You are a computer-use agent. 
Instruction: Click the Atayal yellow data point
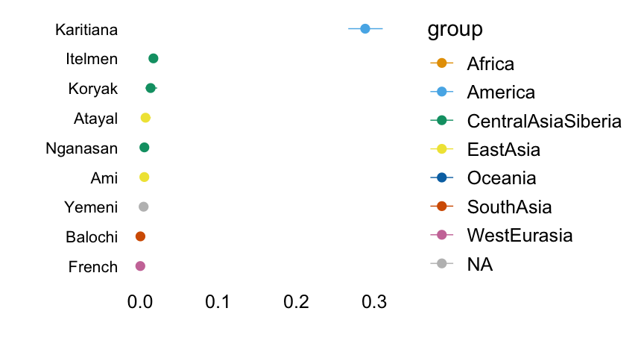[x=145, y=118]
